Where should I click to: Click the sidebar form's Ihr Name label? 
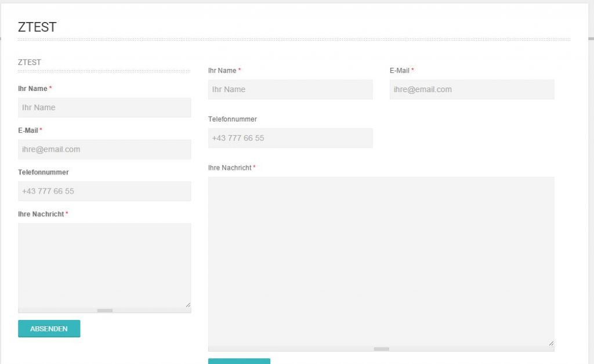click(32, 89)
